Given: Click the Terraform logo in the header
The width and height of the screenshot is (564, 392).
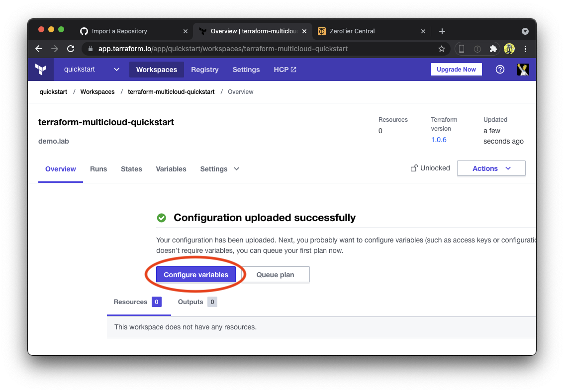Looking at the screenshot, I should (41, 70).
